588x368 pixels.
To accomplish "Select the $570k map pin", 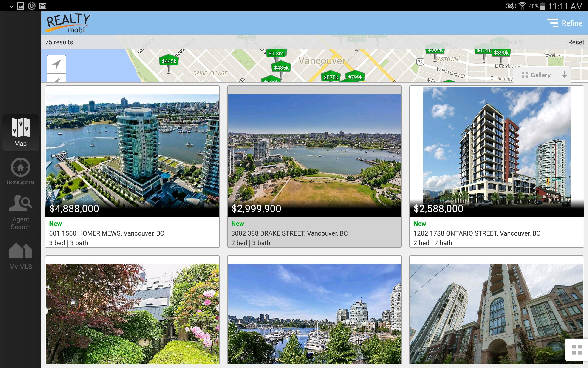I will point(500,43).
